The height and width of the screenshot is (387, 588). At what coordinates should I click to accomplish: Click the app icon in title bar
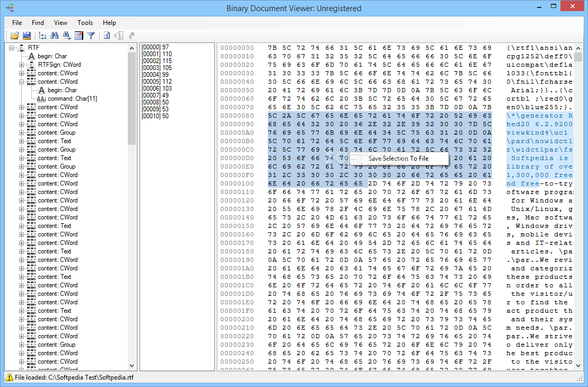(10, 7)
